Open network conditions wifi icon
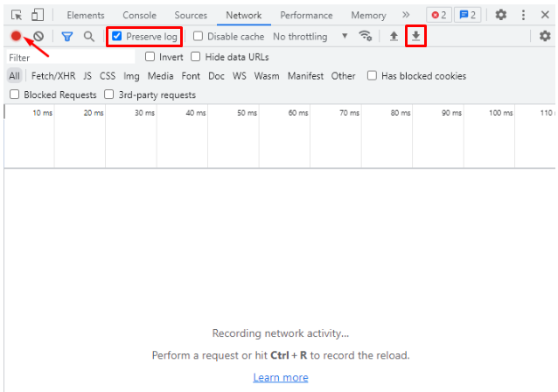This screenshot has width=558, height=392. pos(366,37)
